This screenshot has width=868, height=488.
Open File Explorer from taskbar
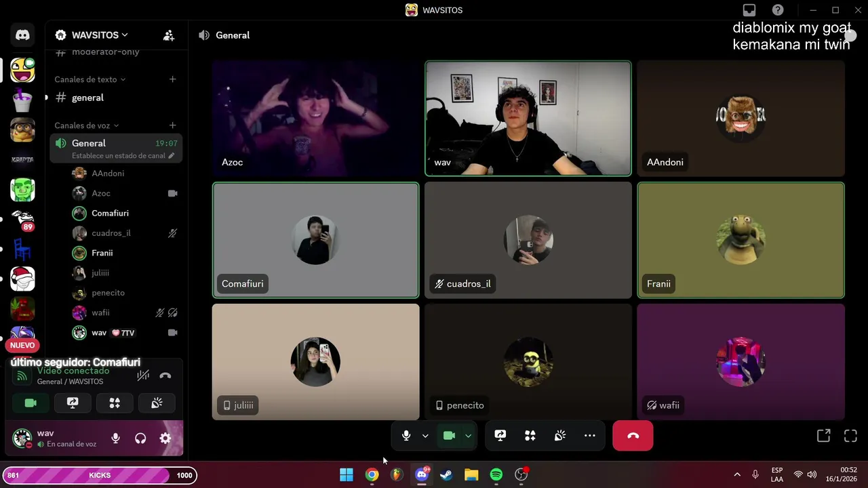click(x=471, y=474)
